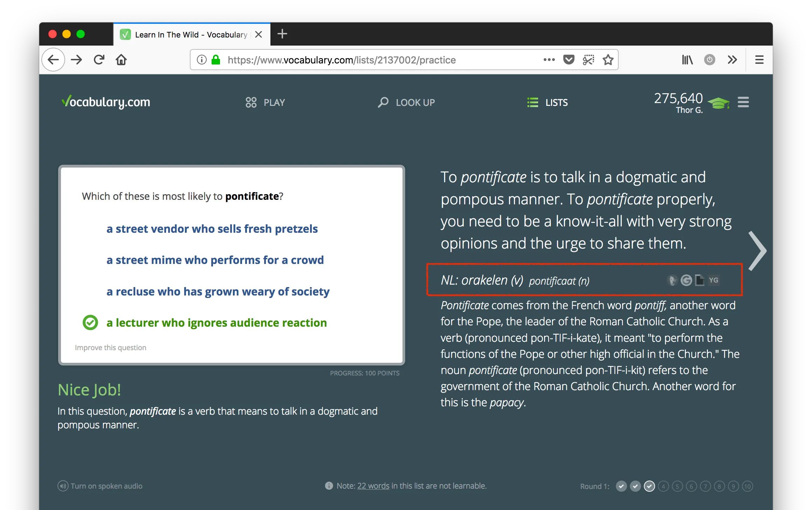Click the graduation cap icon
The width and height of the screenshot is (812, 510).
coord(718,103)
